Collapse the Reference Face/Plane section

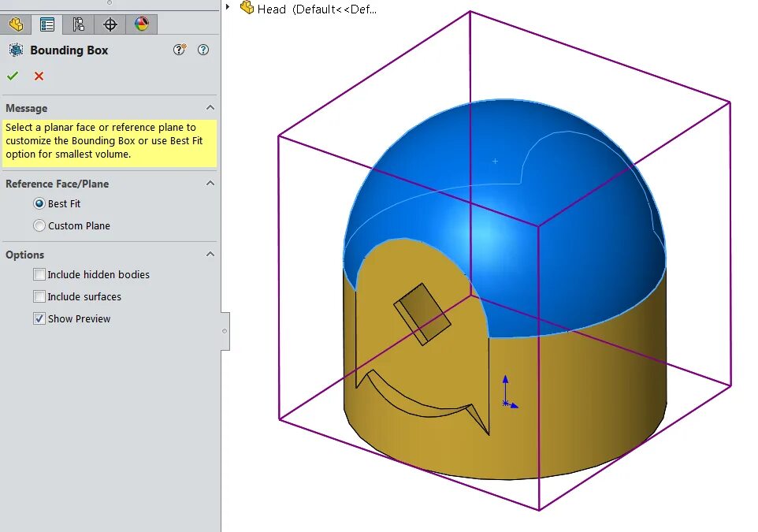210,184
